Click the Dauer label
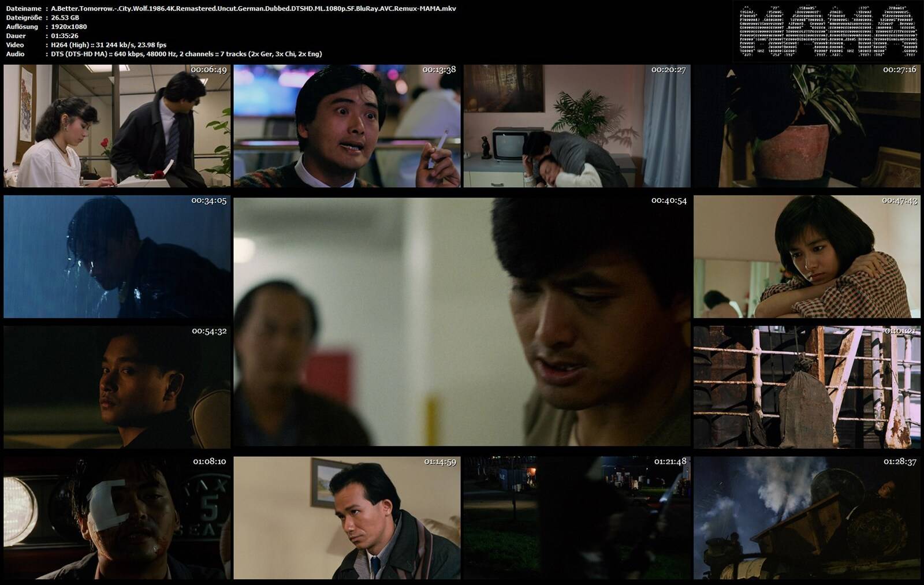The height and width of the screenshot is (585, 924). [x=16, y=36]
